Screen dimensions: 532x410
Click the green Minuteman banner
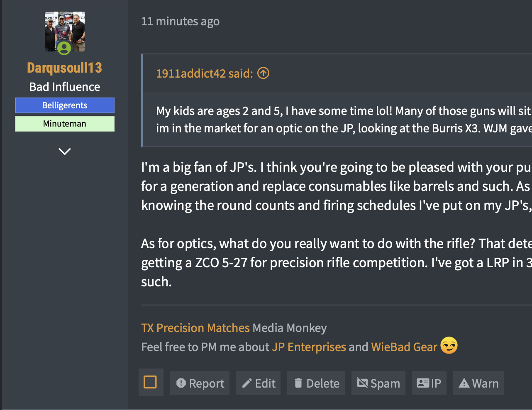[x=65, y=124]
